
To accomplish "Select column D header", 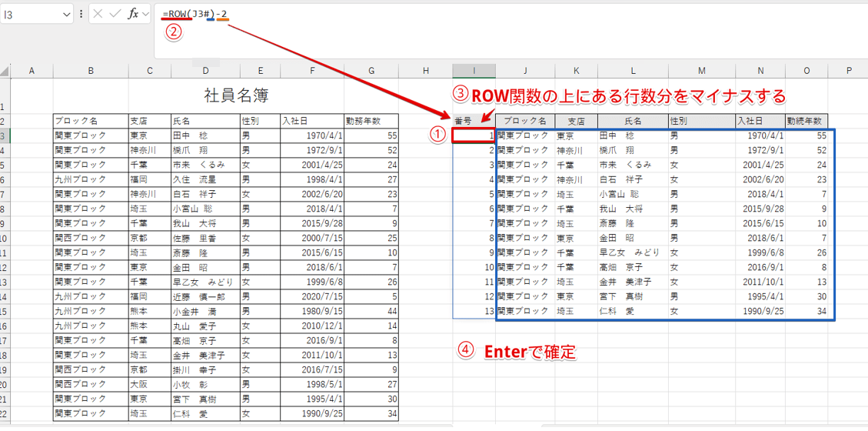I will [x=205, y=71].
